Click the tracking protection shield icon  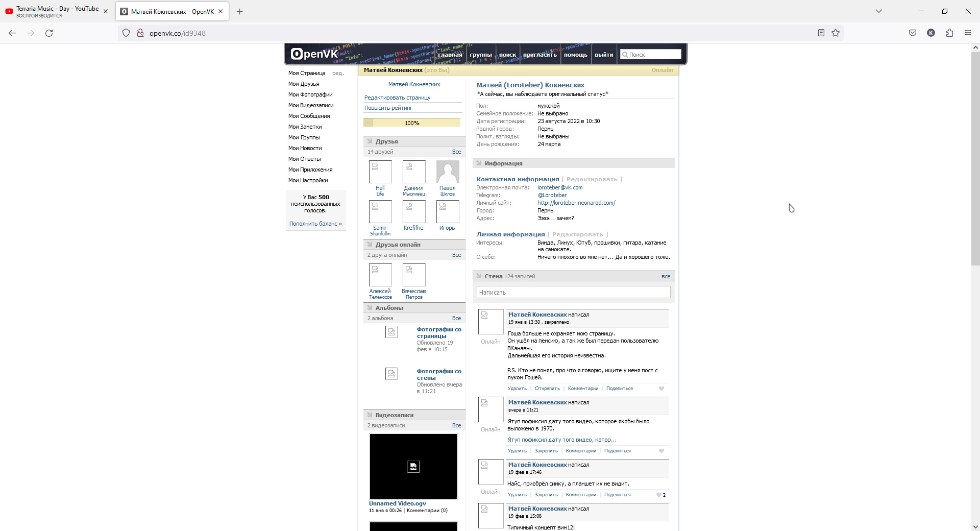126,33
